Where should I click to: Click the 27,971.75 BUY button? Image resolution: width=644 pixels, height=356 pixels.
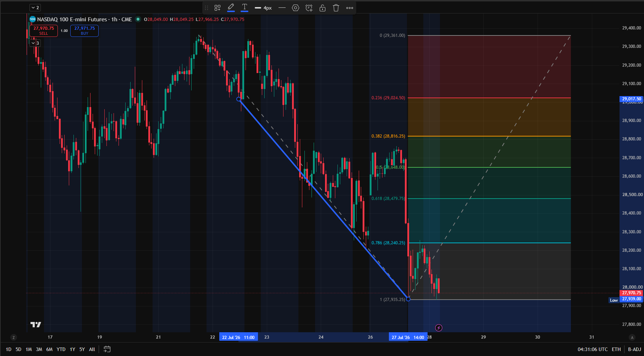click(84, 30)
